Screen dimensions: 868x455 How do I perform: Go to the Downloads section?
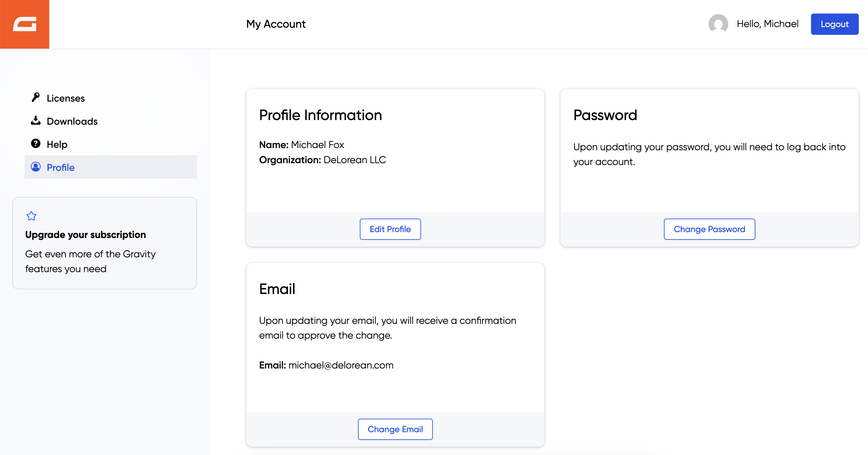[72, 121]
